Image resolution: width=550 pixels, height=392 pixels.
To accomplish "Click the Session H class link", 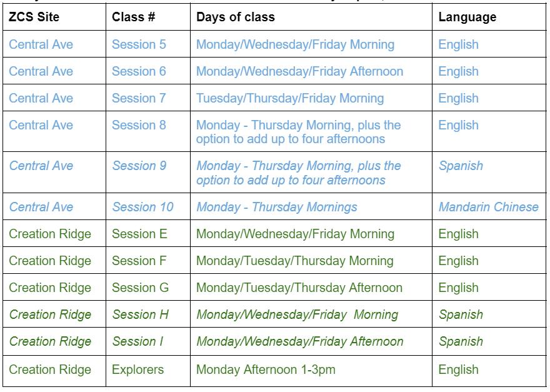I will (x=140, y=314).
